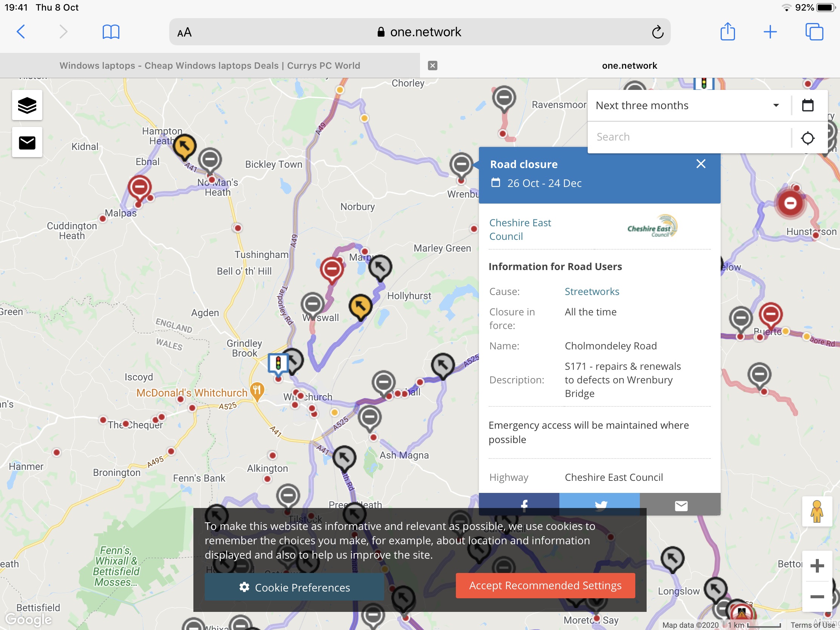Zoom out on the map
The image size is (840, 630).
[x=817, y=596]
